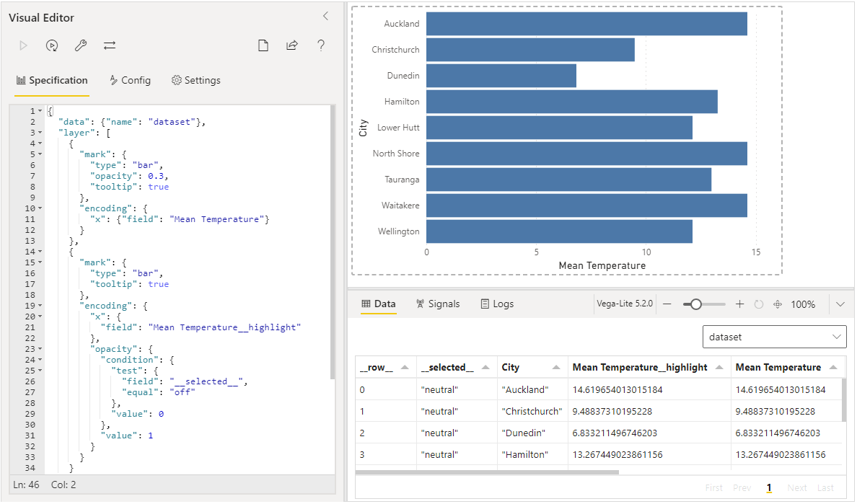Click the Apply changes play icon
The height and width of the screenshot is (504, 857).
click(x=23, y=46)
